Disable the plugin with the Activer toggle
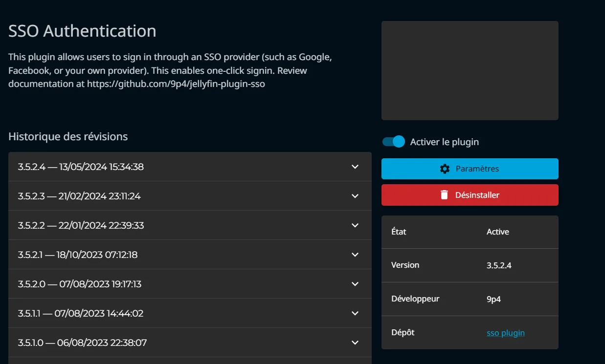 [393, 141]
